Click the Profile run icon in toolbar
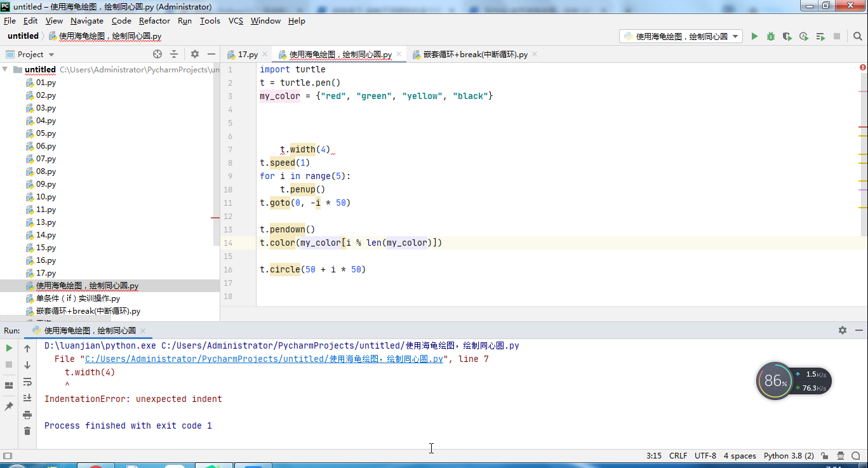 pyautogui.click(x=804, y=37)
